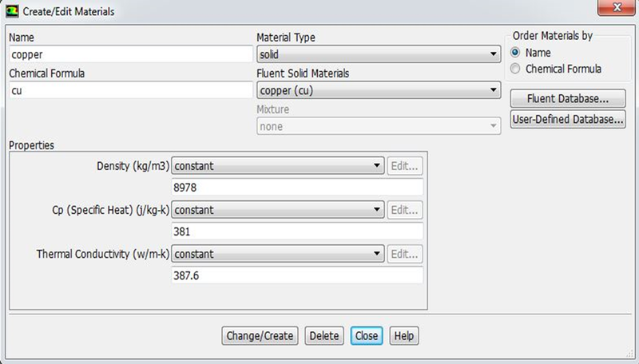Close the Create/Edit Materials window
Viewport: 639px width, 364px height.
point(617,7)
